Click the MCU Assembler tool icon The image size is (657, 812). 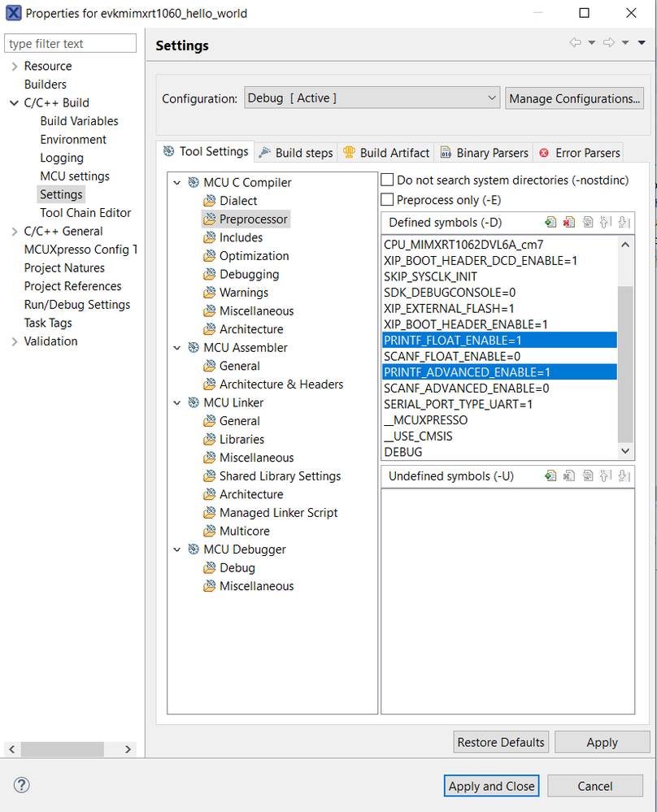click(x=194, y=348)
